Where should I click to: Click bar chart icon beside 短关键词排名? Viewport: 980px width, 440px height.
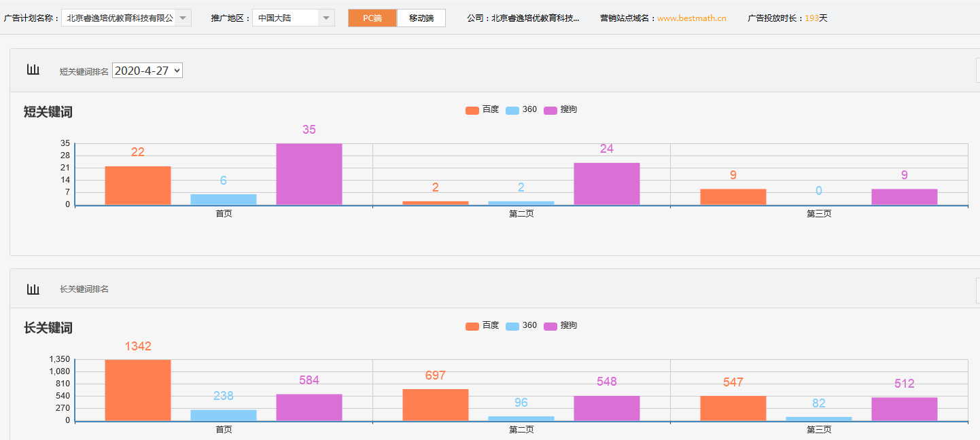[x=33, y=70]
